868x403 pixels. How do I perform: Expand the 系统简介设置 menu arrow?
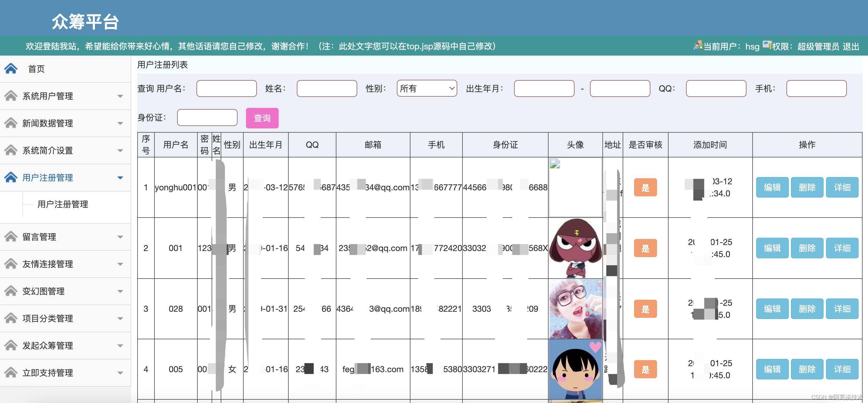pyautogui.click(x=120, y=150)
